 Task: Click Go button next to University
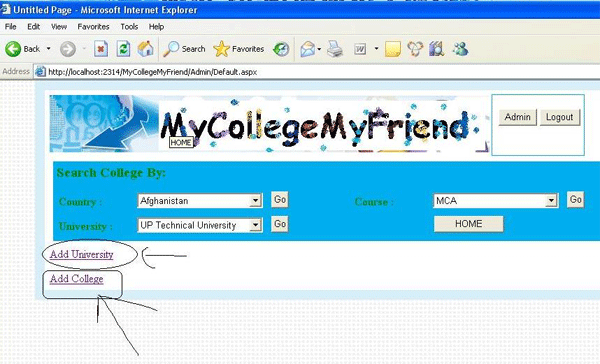280,224
